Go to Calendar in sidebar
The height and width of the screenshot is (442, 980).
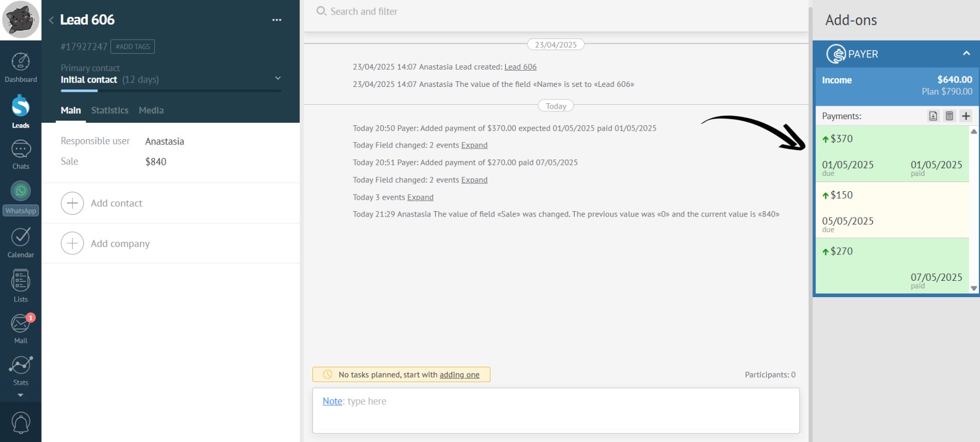click(21, 243)
